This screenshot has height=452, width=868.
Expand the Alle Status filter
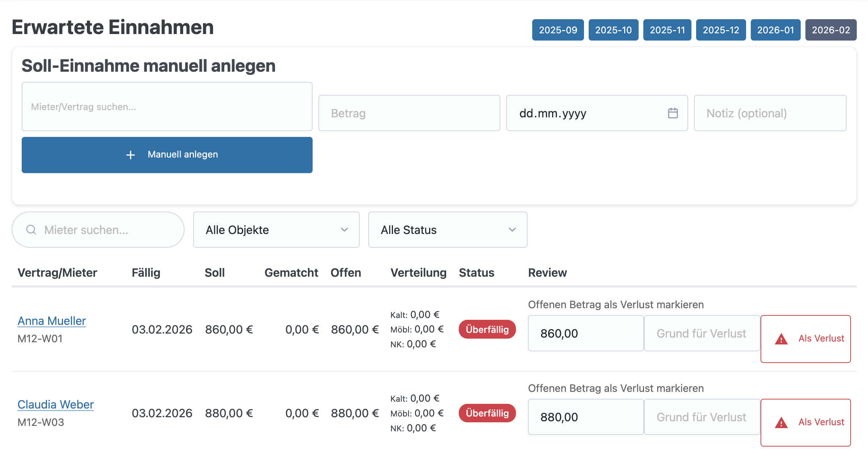tap(447, 230)
